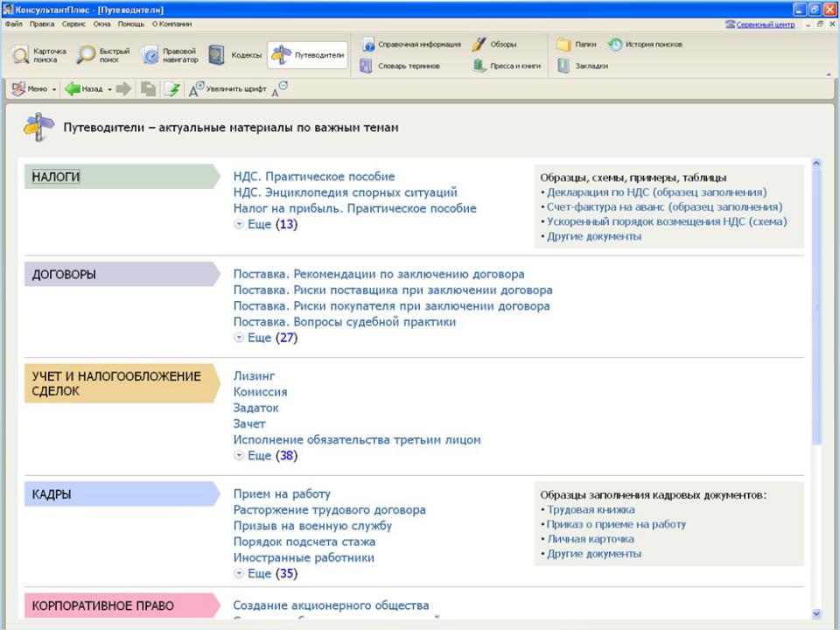Open the О Компании menu
Image resolution: width=840 pixels, height=630 pixels.
(171, 24)
